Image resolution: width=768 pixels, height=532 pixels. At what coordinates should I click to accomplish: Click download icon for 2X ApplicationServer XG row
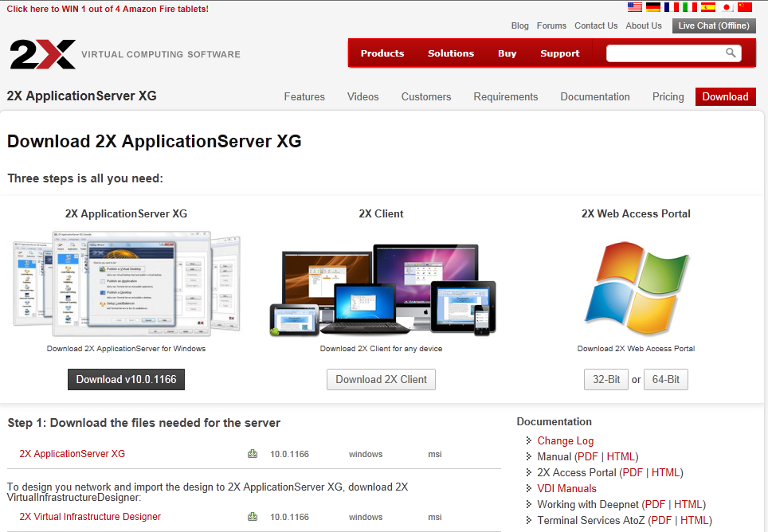(253, 454)
